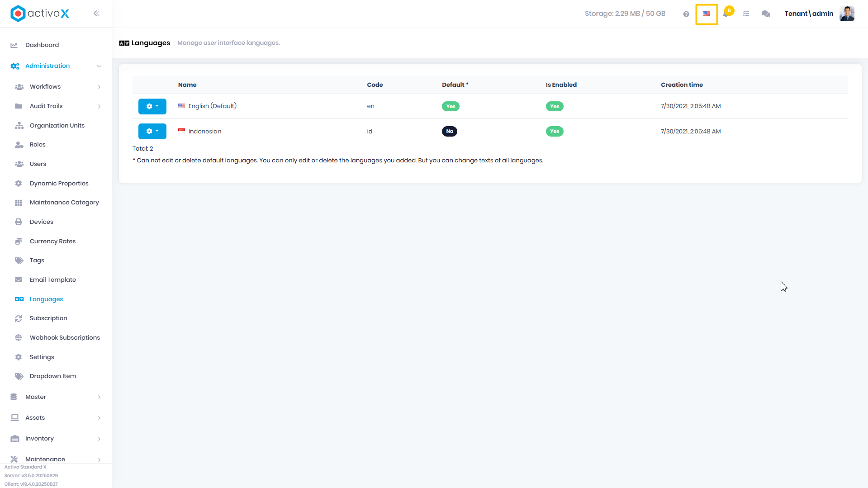The width and height of the screenshot is (868, 488).
Task: Click the activoX logo
Action: (x=40, y=14)
